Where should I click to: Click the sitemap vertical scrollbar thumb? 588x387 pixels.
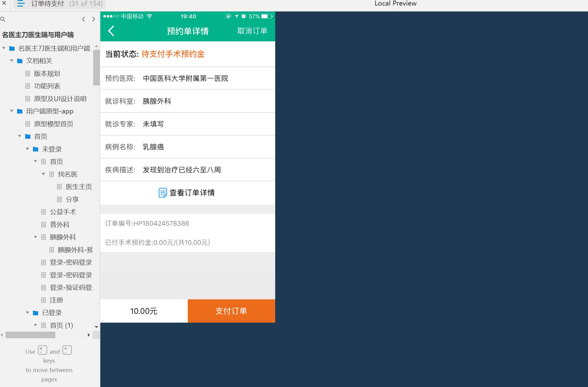pyautogui.click(x=96, y=67)
